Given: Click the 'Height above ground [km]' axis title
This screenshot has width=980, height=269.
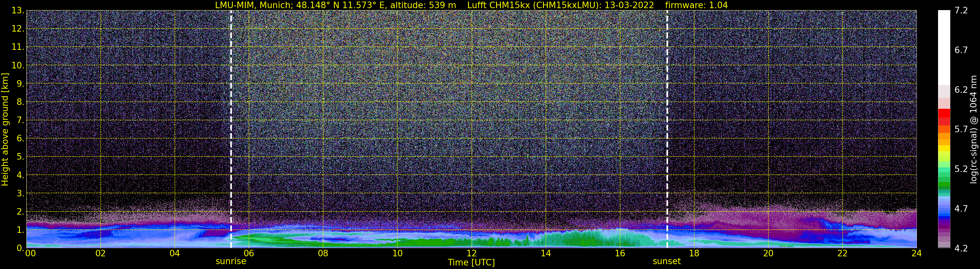Looking at the screenshot, I should point(5,129).
